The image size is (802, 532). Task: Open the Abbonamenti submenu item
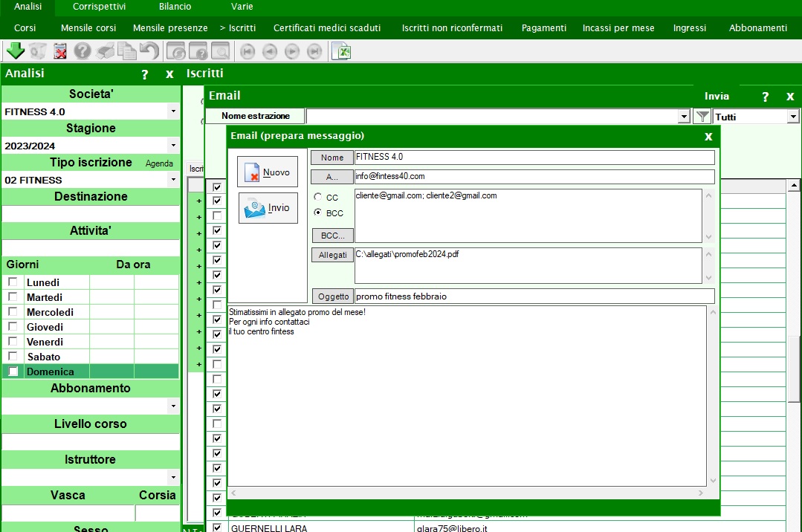coord(758,28)
